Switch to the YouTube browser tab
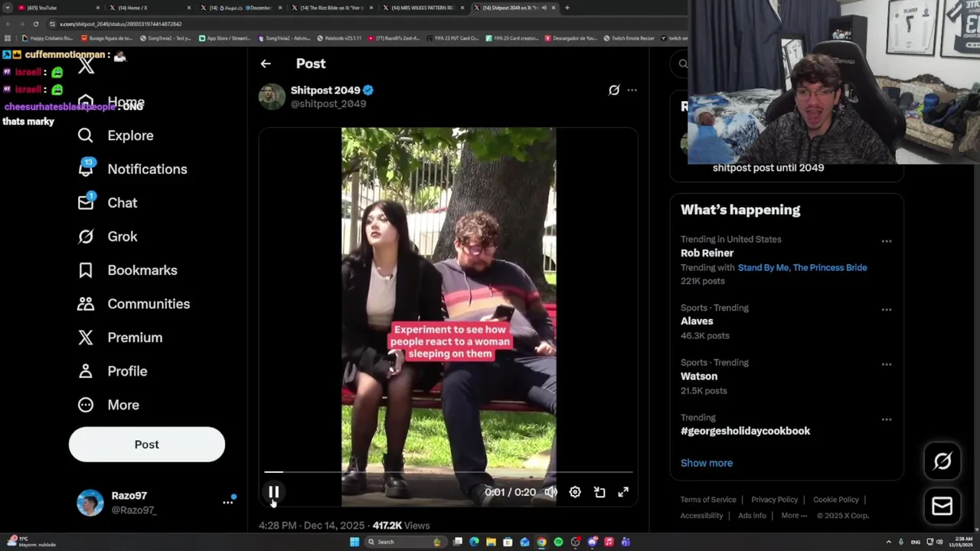The height and width of the screenshot is (551, 980). click(57, 8)
